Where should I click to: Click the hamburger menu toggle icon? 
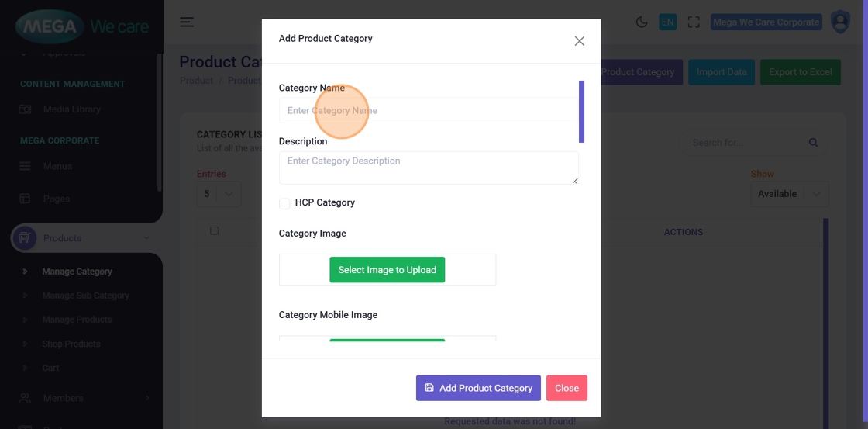click(x=187, y=22)
